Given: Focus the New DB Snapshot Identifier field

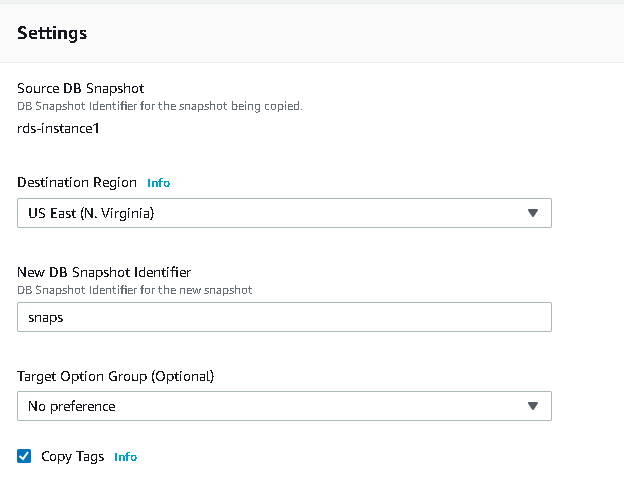Looking at the screenshot, I should point(284,317).
